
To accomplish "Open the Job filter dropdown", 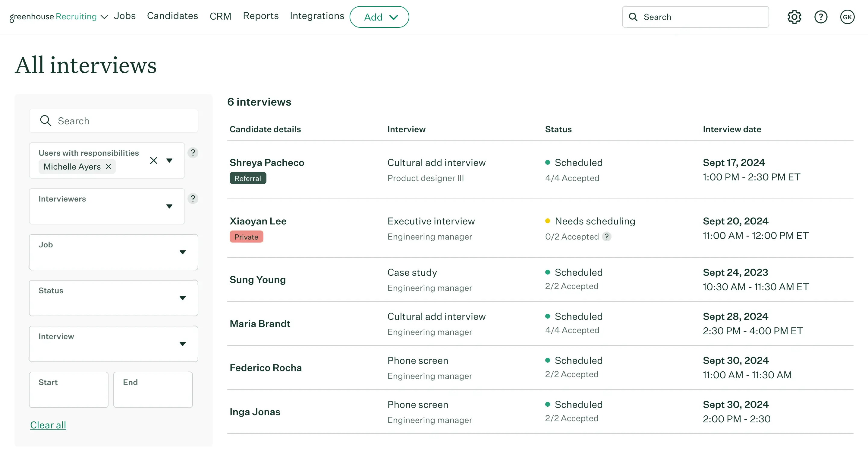I will tap(182, 252).
